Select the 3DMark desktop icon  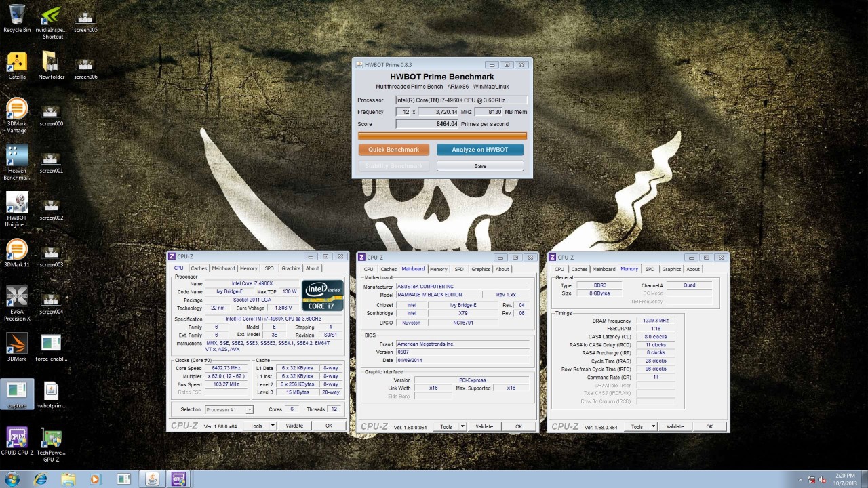[x=17, y=346]
